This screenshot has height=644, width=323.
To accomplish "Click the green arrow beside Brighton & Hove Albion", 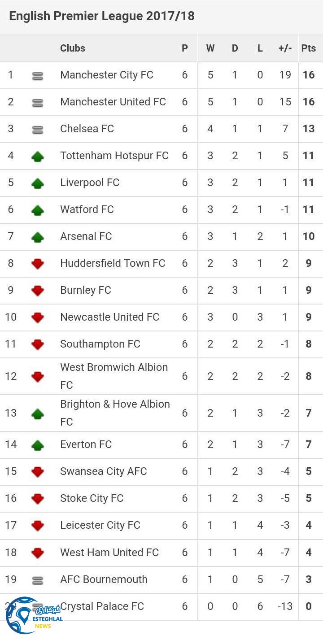I will coord(38,413).
